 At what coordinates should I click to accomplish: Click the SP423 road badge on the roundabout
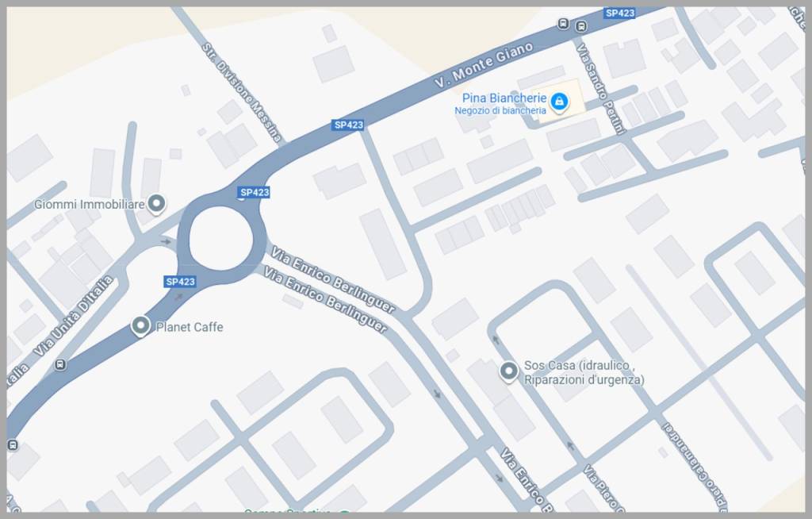[x=255, y=192]
